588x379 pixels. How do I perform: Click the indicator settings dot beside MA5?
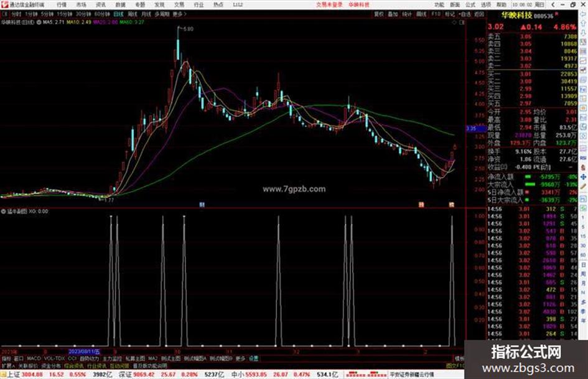click(x=38, y=22)
